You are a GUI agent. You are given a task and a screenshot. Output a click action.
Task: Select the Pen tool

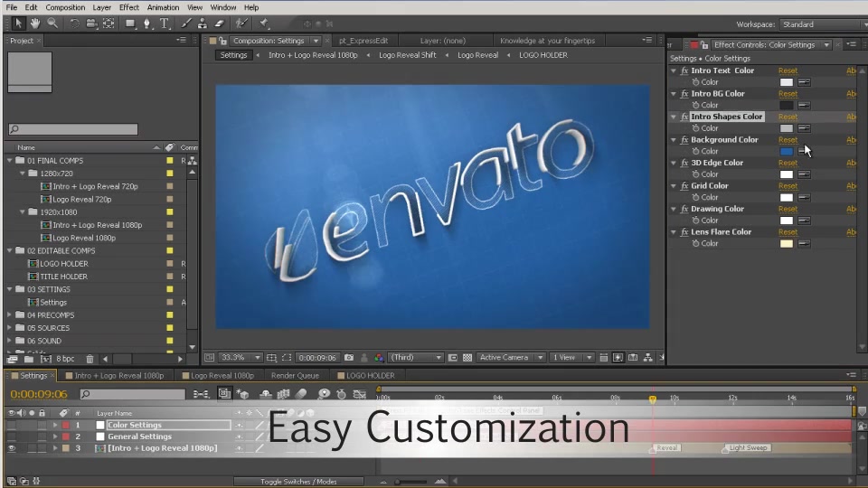point(147,23)
